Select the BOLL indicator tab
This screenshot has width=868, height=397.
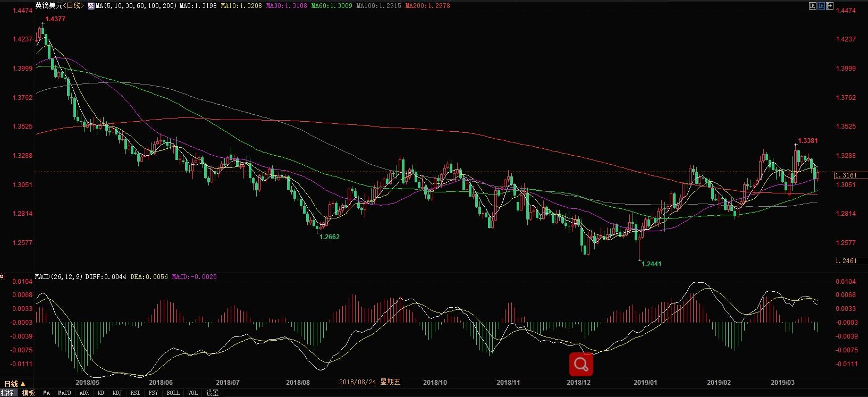click(173, 393)
